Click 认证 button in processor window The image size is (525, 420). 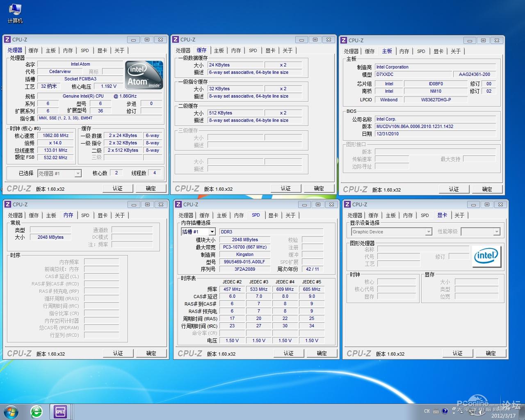[118, 188]
